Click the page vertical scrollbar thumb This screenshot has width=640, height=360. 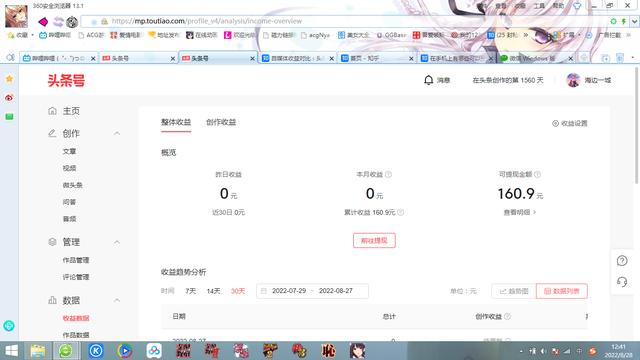pos(637,126)
